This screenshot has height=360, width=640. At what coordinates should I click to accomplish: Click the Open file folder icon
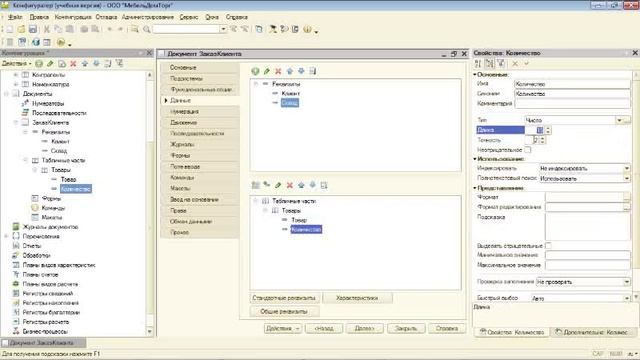pos(21,29)
